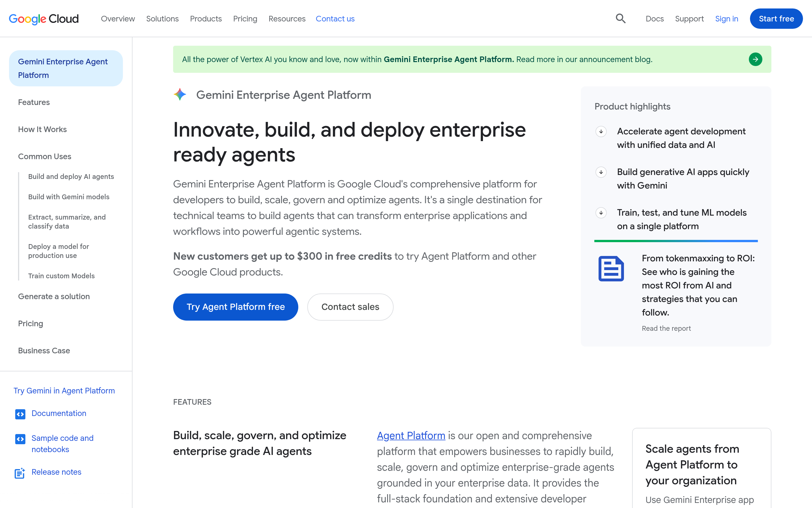
Task: Open Train custom Models sidebar link
Action: click(x=61, y=276)
